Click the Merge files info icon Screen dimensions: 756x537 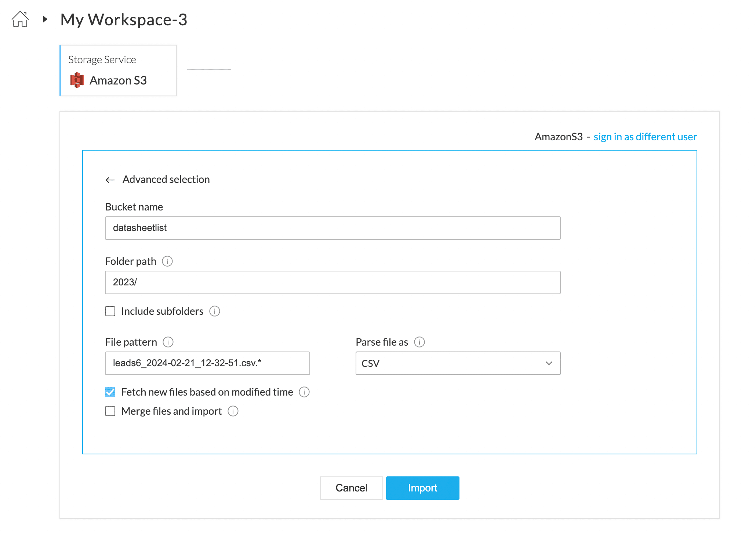pos(233,411)
